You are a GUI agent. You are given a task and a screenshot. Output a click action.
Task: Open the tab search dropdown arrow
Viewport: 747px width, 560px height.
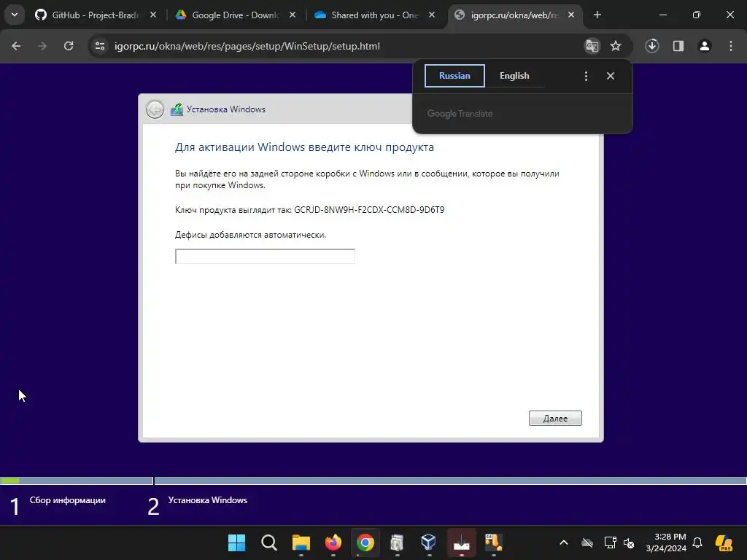[x=15, y=15]
